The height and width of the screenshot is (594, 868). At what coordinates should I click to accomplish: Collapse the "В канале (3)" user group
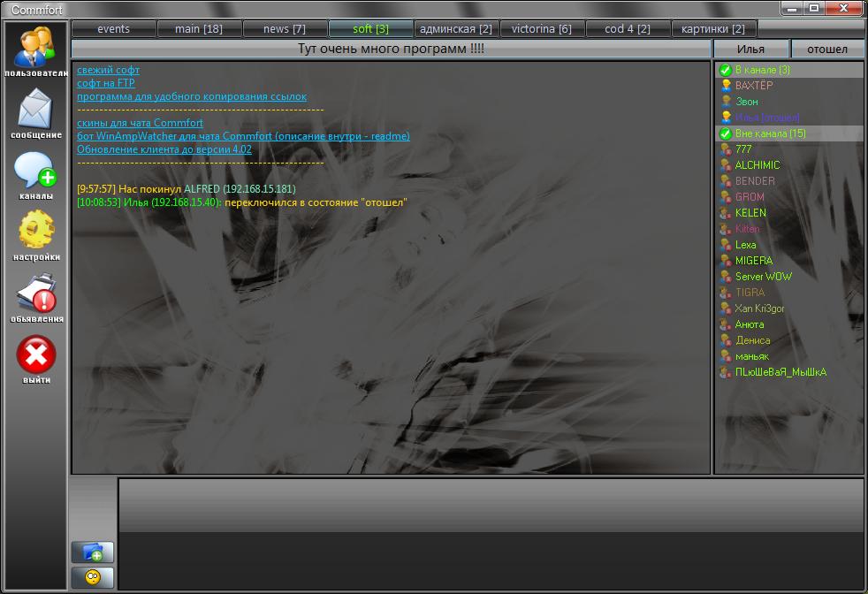[x=726, y=70]
